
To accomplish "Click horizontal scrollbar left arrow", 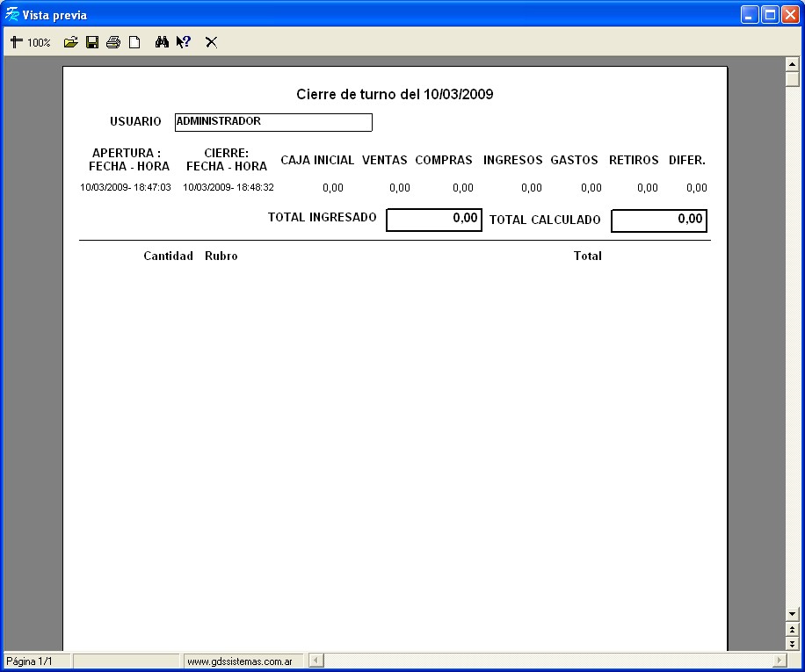I will pyautogui.click(x=316, y=661).
